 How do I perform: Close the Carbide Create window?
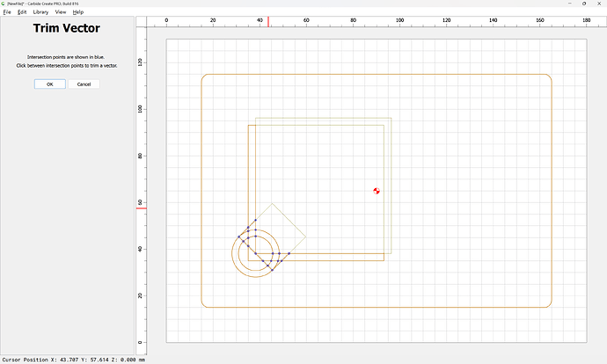pos(599,4)
